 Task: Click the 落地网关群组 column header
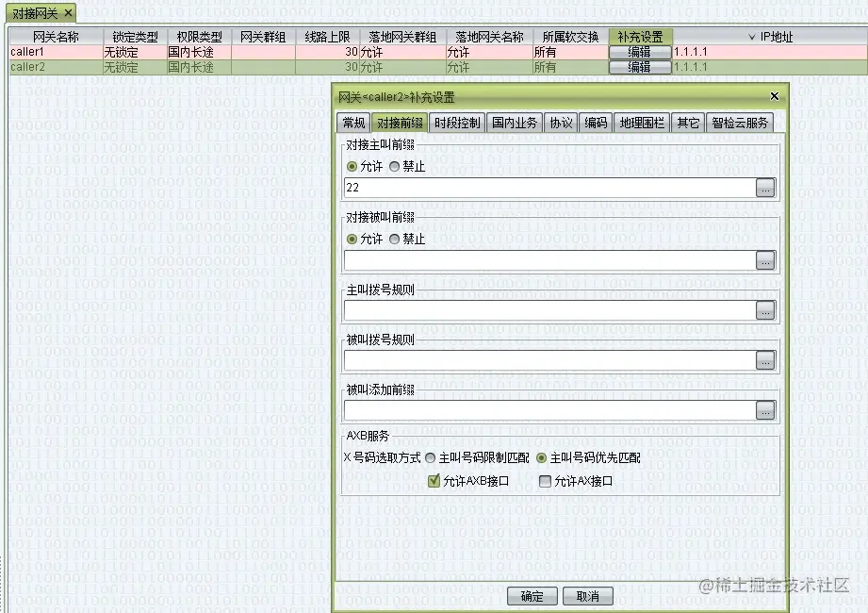402,37
